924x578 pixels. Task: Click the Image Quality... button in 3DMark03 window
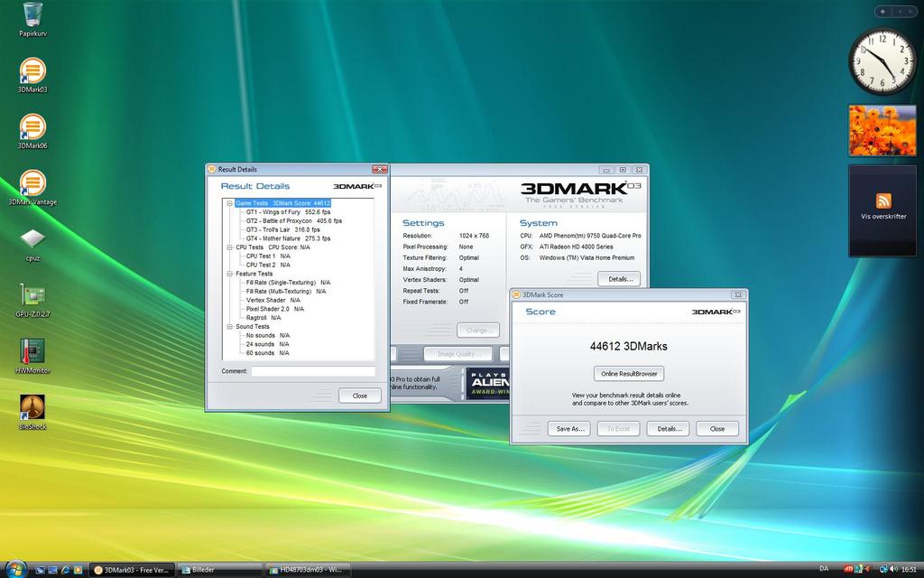[x=459, y=354]
